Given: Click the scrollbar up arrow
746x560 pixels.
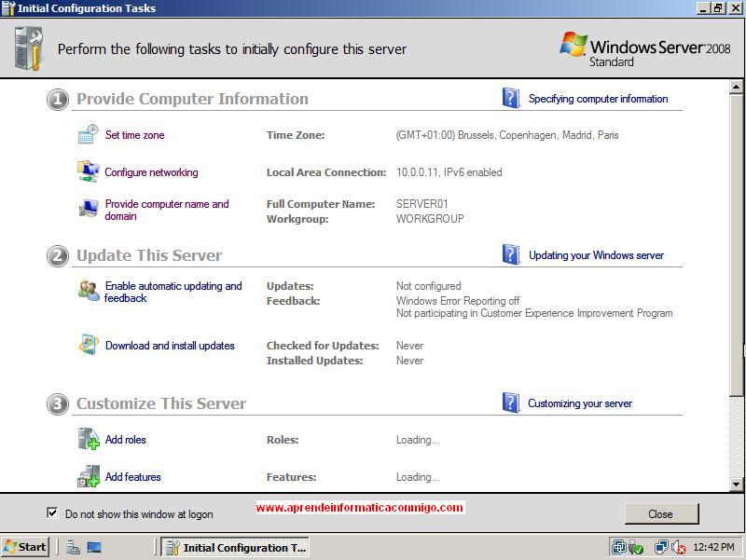Looking at the screenshot, I should point(736,87).
